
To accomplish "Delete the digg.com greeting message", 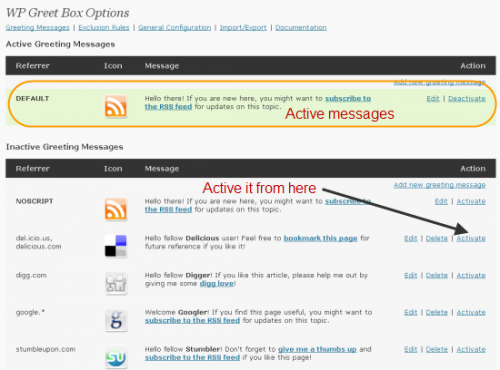I will 437,275.
